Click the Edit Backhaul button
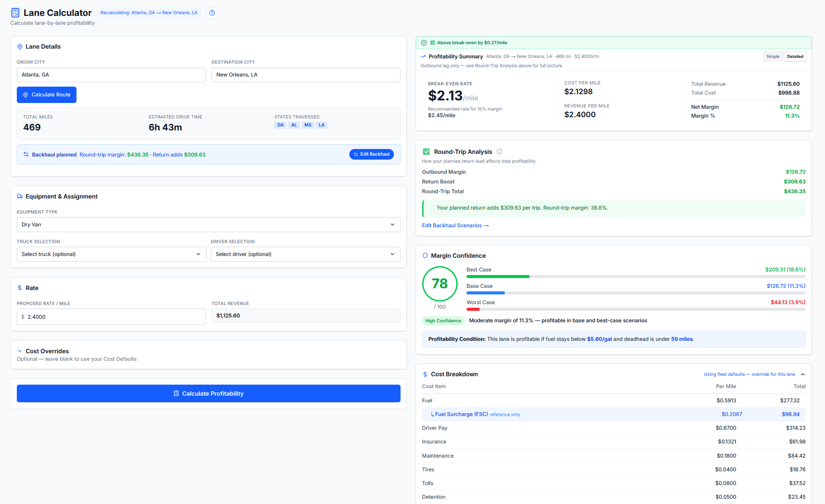 click(371, 154)
